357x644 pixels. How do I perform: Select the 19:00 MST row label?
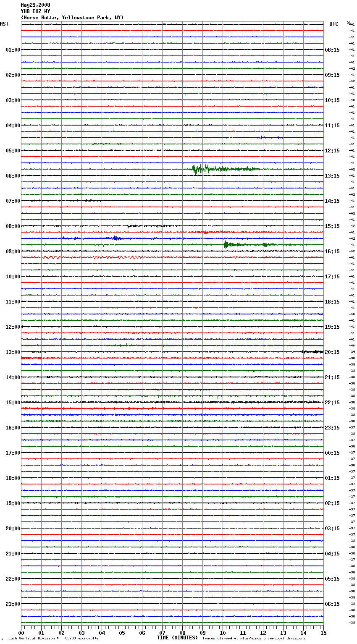tap(13, 503)
